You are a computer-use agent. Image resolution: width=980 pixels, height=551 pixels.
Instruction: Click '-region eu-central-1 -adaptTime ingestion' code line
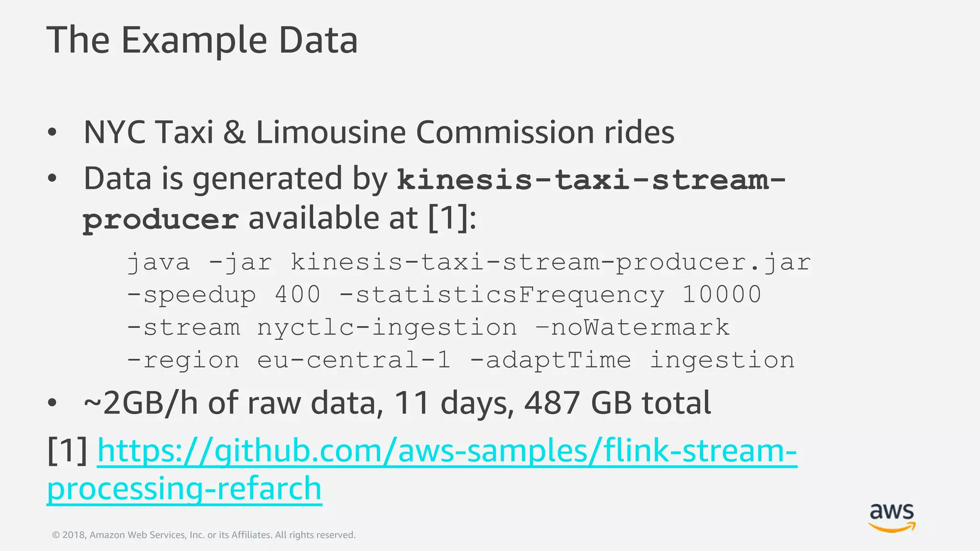[461, 360]
